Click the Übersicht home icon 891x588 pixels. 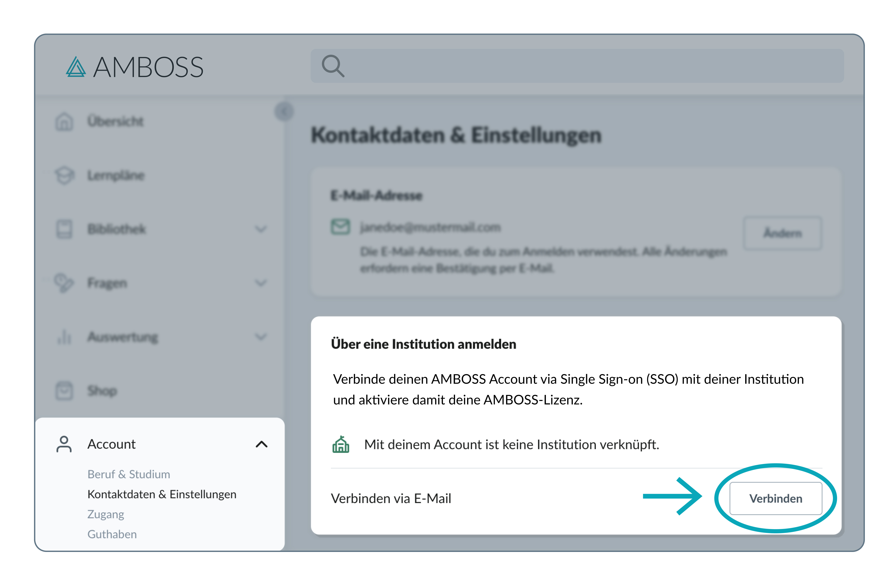pyautogui.click(x=64, y=121)
